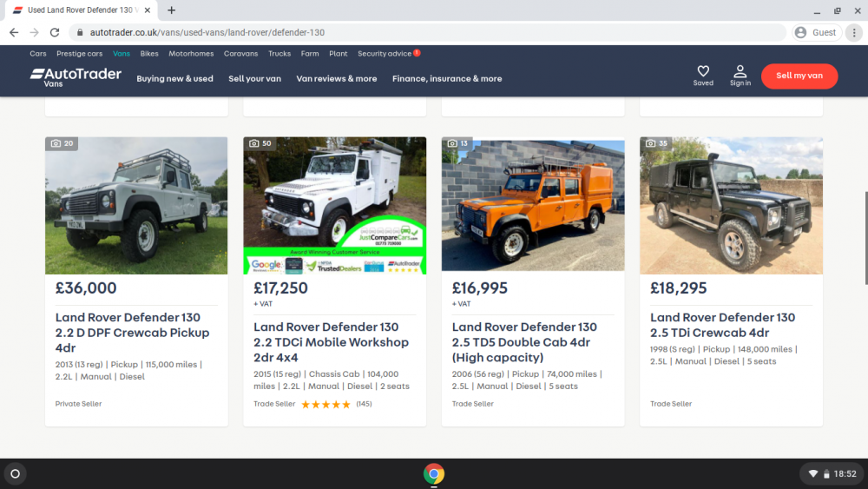Go to Bikes section
The height and width of the screenshot is (489, 868).
(x=149, y=54)
